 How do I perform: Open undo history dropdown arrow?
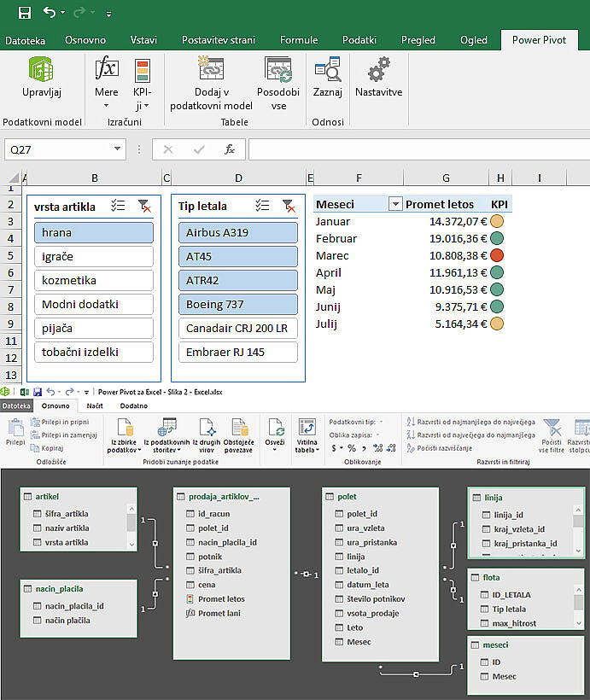coord(62,13)
